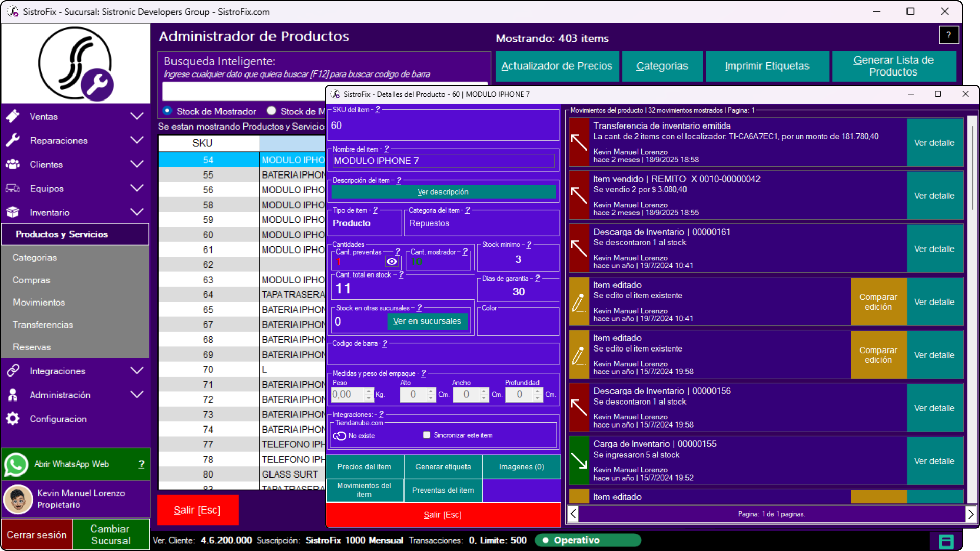Screen dimensions: 980x551
Task: Select Stock de Mostrador radio button
Action: 167,111
